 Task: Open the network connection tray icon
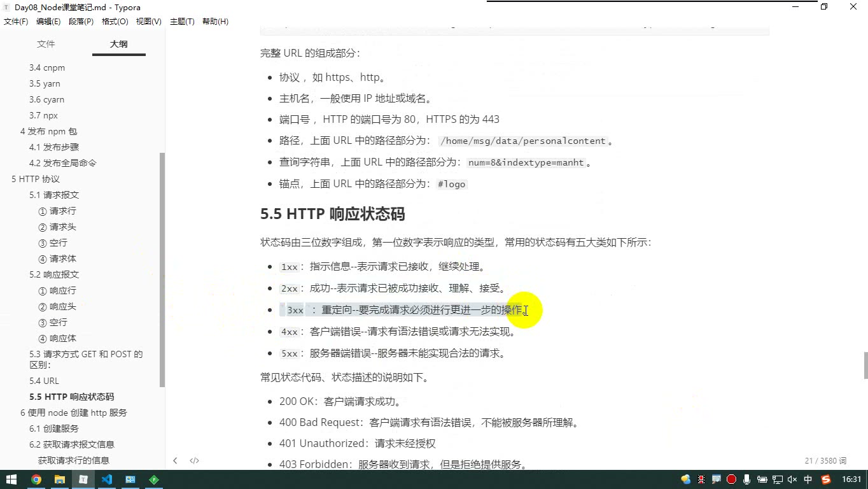point(778,479)
